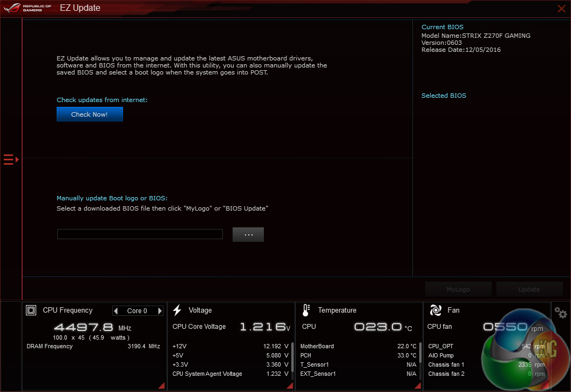Click the CPU Frequency chip icon
This screenshot has height=392, width=571.
[31, 310]
